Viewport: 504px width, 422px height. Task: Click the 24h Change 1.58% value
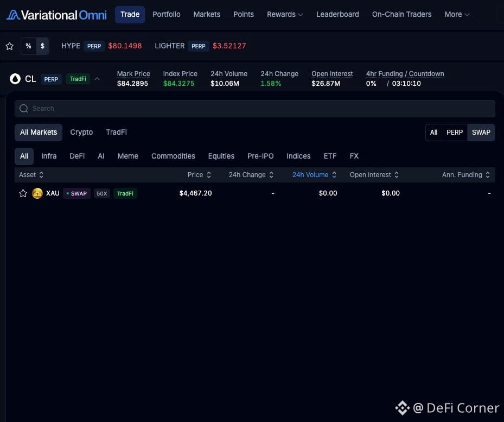[x=271, y=84]
